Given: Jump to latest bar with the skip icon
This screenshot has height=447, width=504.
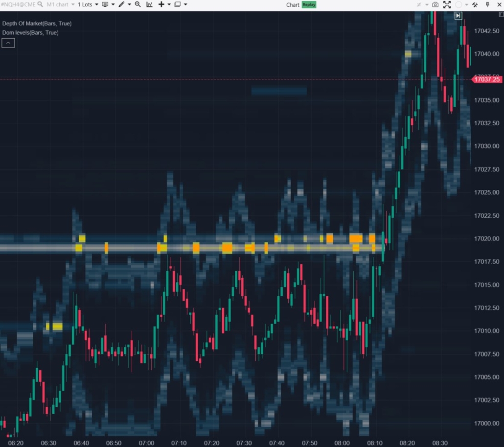Looking at the screenshot, I should (x=458, y=15).
